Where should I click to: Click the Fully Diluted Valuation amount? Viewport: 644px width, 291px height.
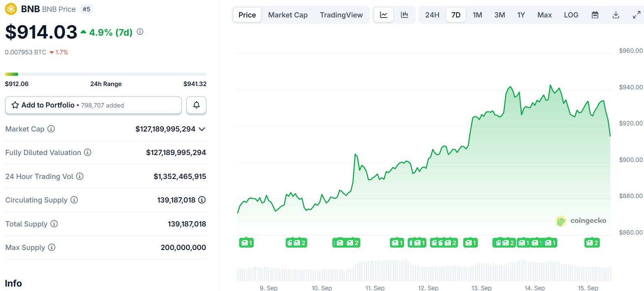(176, 153)
